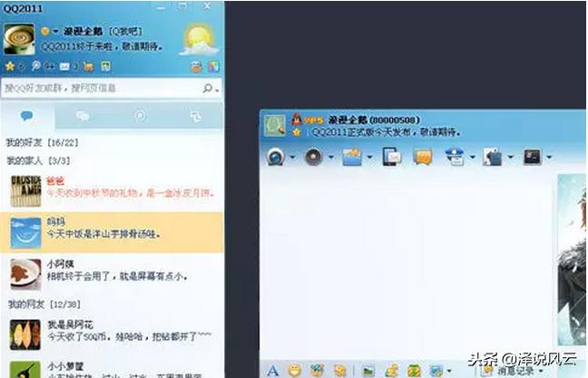This screenshot has width=588, height=378.
Task: Open the QQ mail envelope icon
Action: click(x=64, y=67)
